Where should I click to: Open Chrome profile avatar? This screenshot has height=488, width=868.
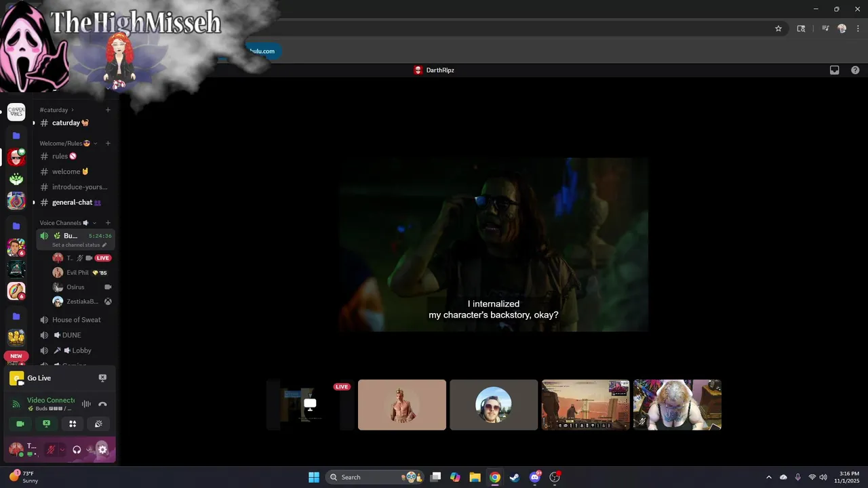pyautogui.click(x=842, y=28)
